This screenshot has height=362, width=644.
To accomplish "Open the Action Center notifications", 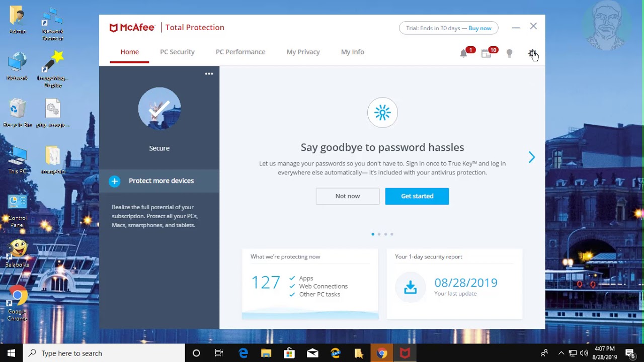I will point(630,353).
